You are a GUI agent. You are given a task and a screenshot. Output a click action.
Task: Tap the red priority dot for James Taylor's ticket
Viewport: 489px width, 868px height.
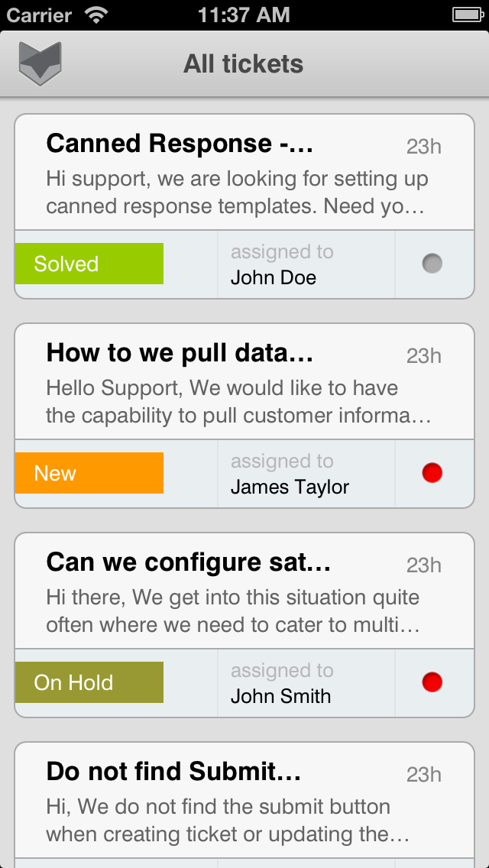click(432, 473)
